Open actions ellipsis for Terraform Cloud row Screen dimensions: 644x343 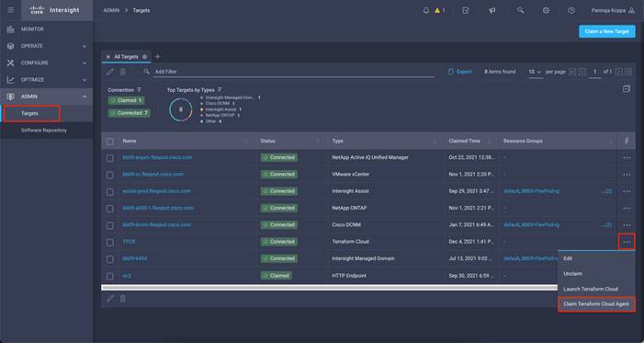pyautogui.click(x=627, y=242)
